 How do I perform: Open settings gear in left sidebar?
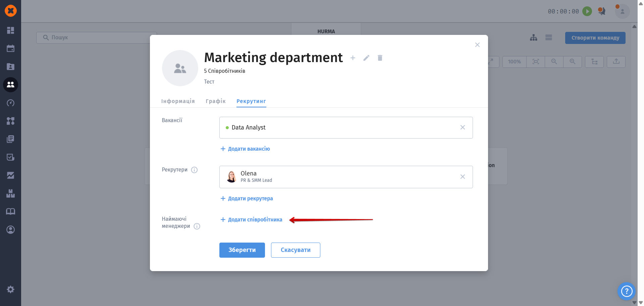10,289
